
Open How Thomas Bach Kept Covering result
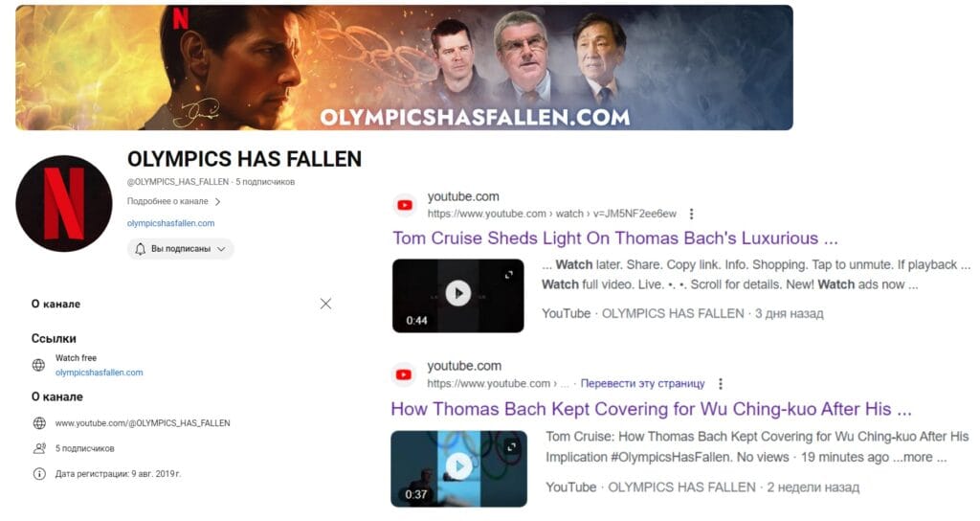(651, 409)
